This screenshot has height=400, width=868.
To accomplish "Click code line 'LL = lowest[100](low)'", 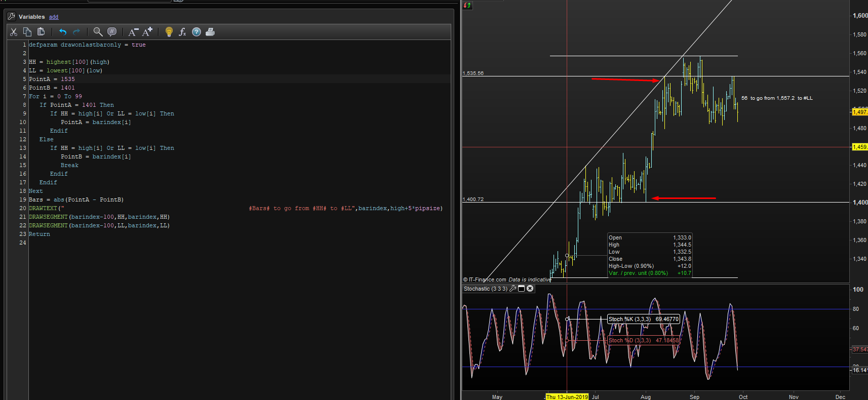I will click(65, 70).
